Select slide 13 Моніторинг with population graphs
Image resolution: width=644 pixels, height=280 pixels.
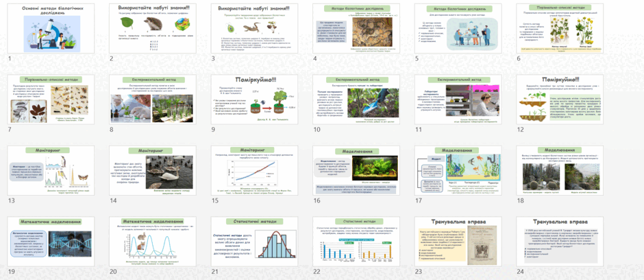(x=51, y=170)
